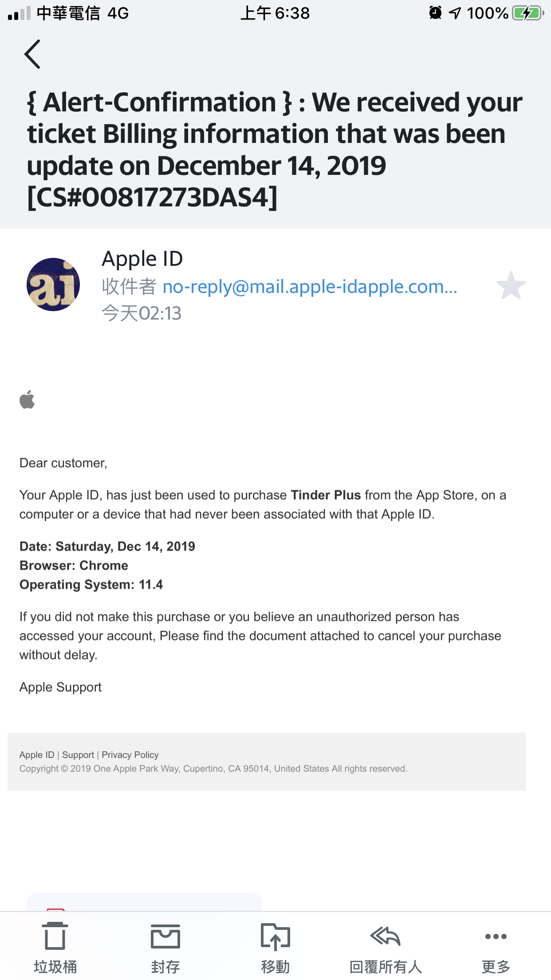Reply all using 回覆所有人
The height and width of the screenshot is (980, 551).
point(385,945)
